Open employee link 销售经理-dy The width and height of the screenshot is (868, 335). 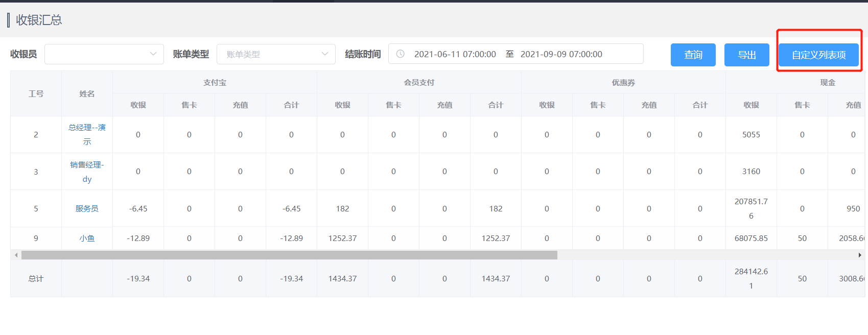(x=87, y=172)
